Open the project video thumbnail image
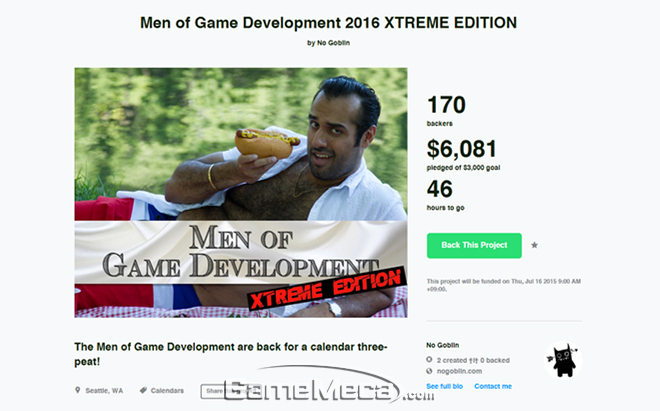This screenshot has height=411, width=660. tap(241, 192)
